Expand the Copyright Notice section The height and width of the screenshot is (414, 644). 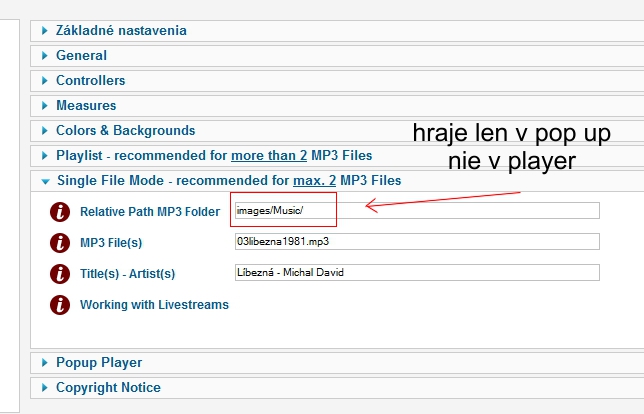[x=108, y=387]
